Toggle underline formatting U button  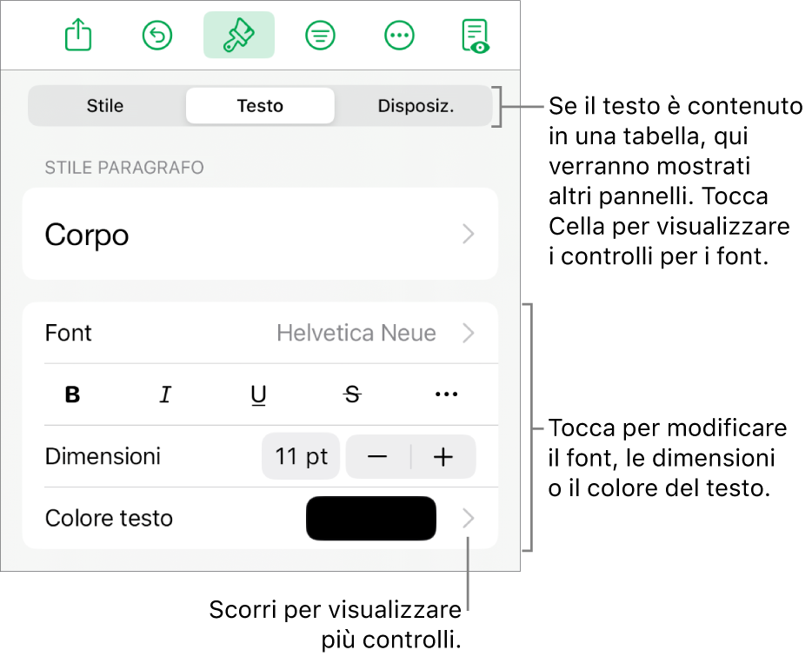(x=258, y=394)
